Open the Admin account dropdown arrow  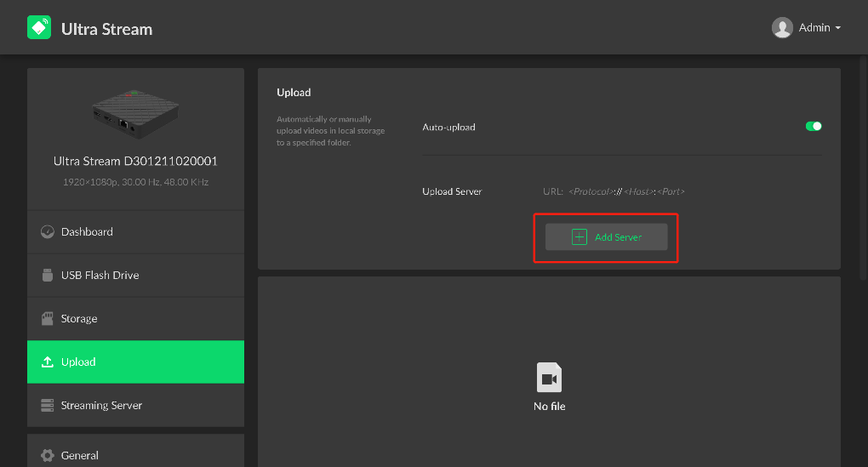[837, 28]
